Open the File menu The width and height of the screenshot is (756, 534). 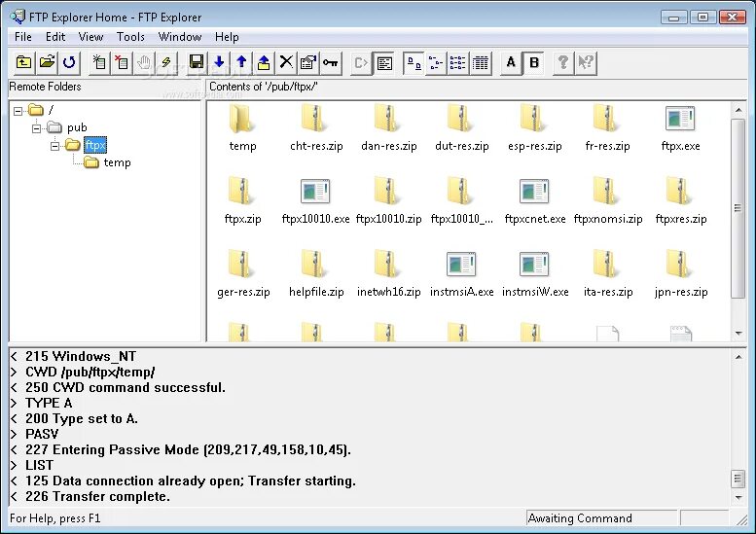pos(22,37)
